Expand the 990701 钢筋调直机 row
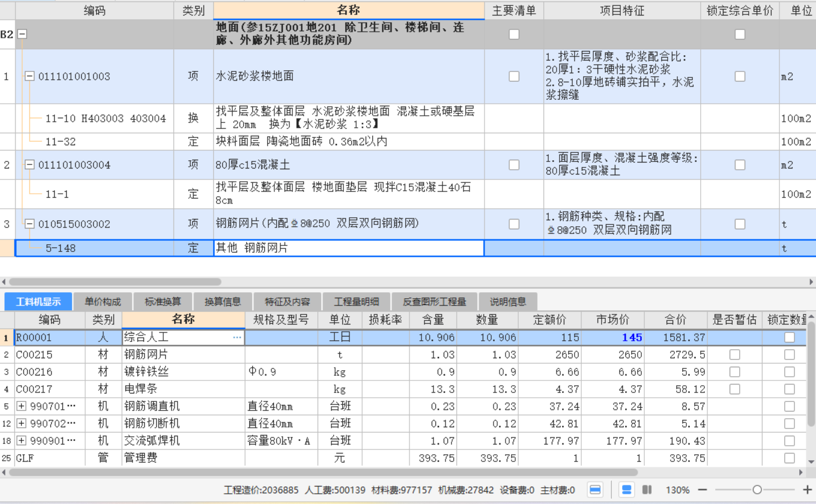This screenshot has height=504, width=816. tap(22, 406)
